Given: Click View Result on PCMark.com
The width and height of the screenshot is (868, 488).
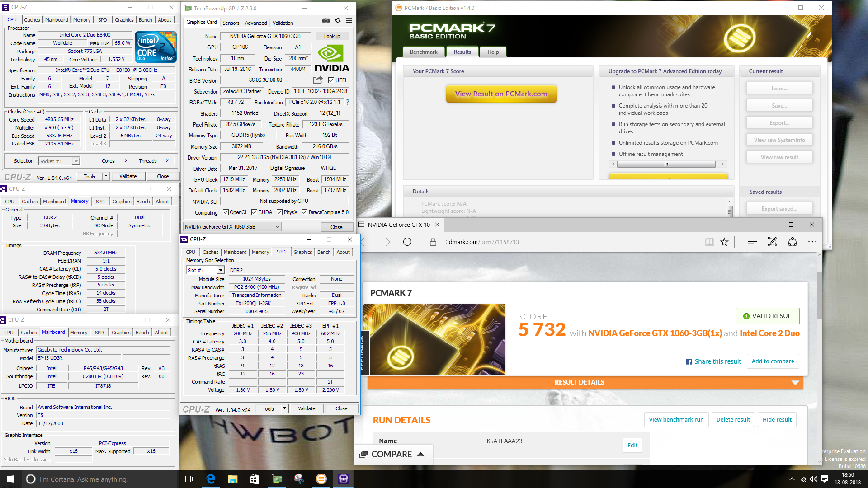Looking at the screenshot, I should (501, 94).
